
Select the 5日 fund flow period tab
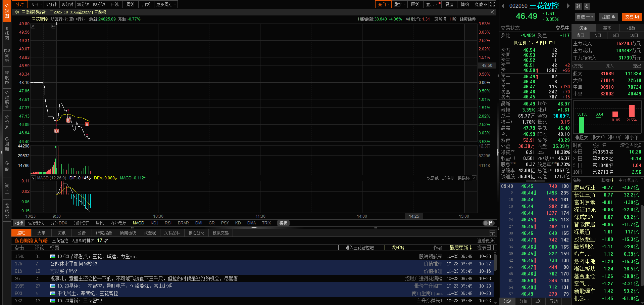pos(616,35)
